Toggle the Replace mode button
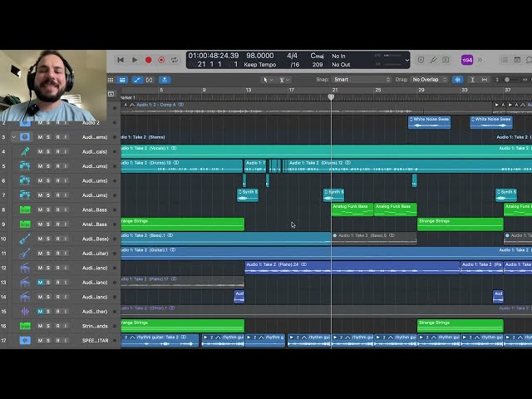The width and height of the screenshot is (532, 399). coord(421,60)
